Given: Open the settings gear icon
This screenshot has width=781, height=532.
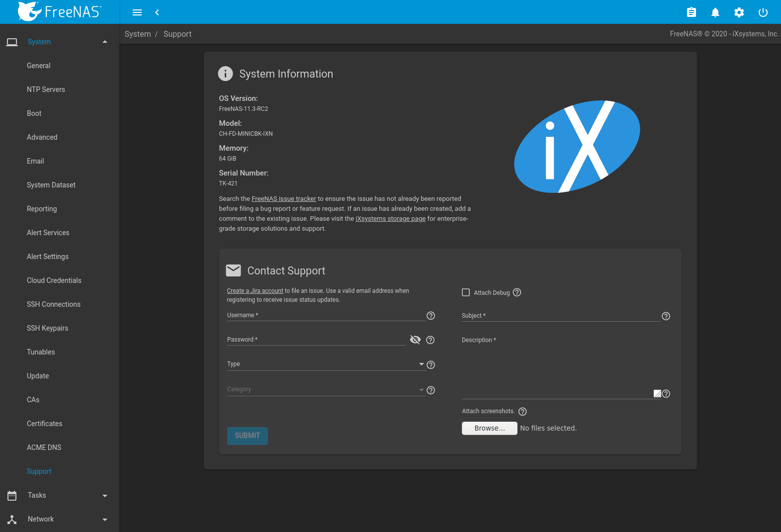Looking at the screenshot, I should pos(739,12).
